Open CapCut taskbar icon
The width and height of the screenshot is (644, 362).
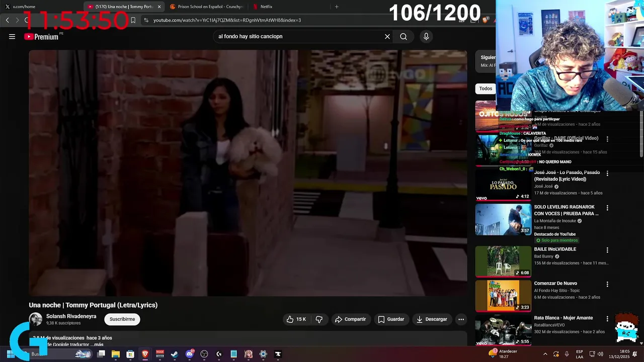pos(278,354)
